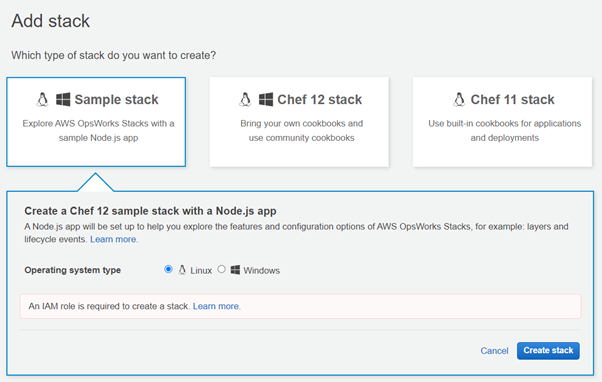
Task: Select the Windows operating system radio button
Action: pyautogui.click(x=221, y=269)
